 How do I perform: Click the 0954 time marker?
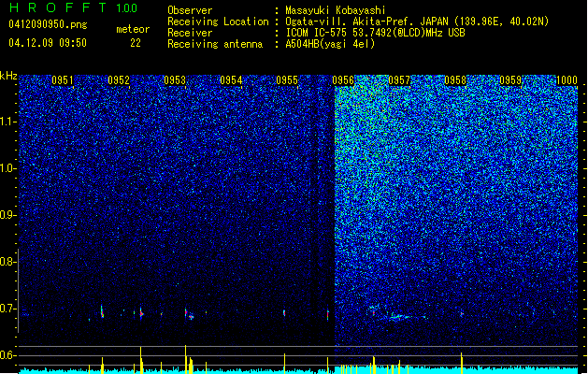click(231, 80)
